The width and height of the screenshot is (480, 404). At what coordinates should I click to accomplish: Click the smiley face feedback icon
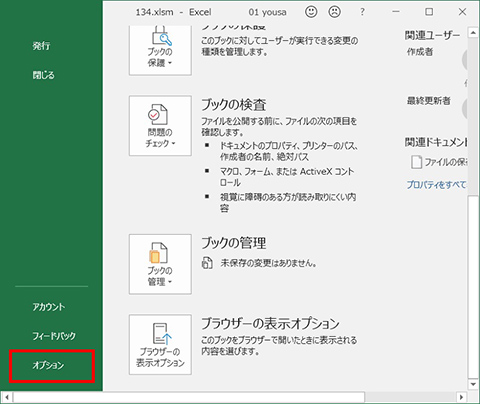311,12
